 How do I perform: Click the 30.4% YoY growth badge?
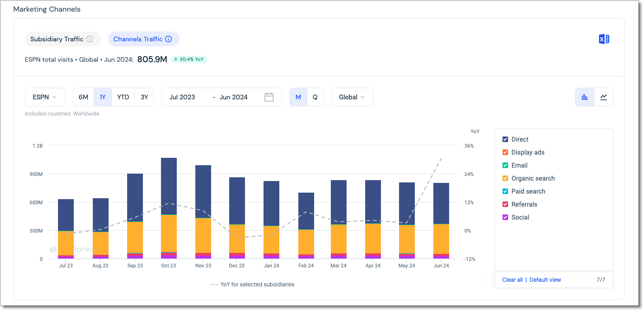[x=189, y=59]
